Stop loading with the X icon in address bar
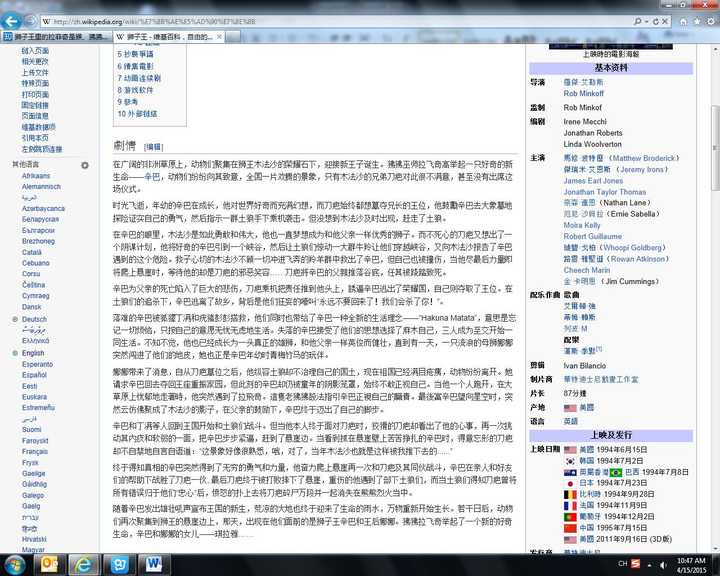This screenshot has width=720, height=576. [x=664, y=21]
